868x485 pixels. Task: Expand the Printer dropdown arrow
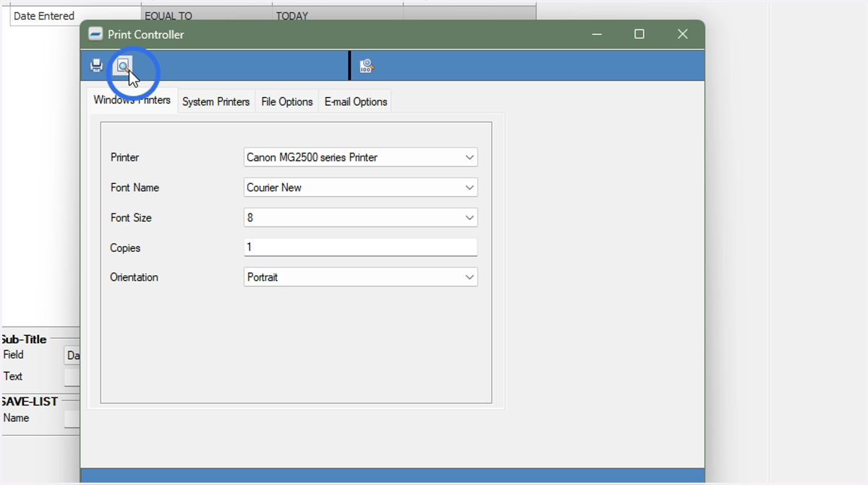coord(469,157)
